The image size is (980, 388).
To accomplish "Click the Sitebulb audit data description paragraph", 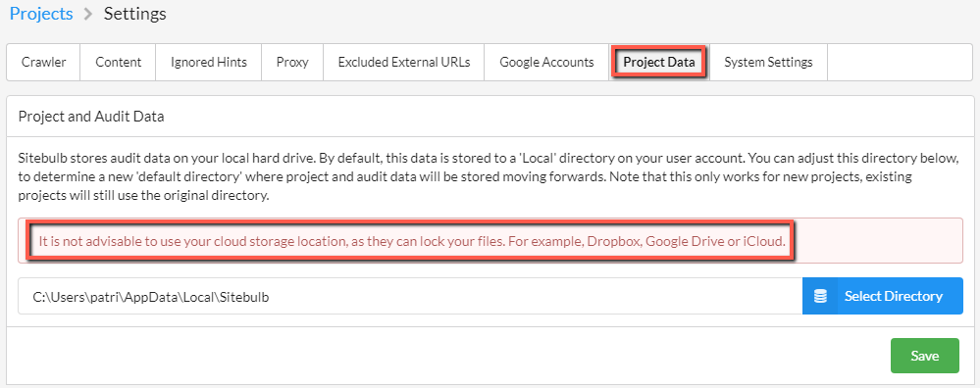I will click(489, 176).
